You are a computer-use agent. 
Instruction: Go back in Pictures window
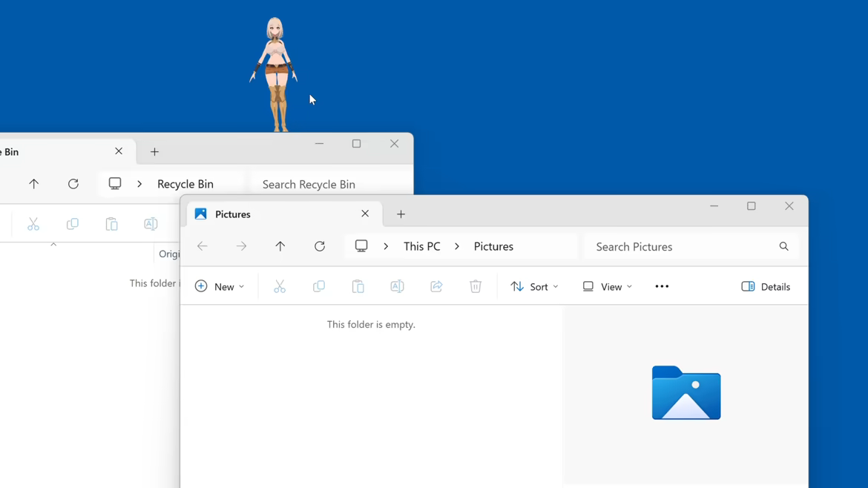point(203,246)
